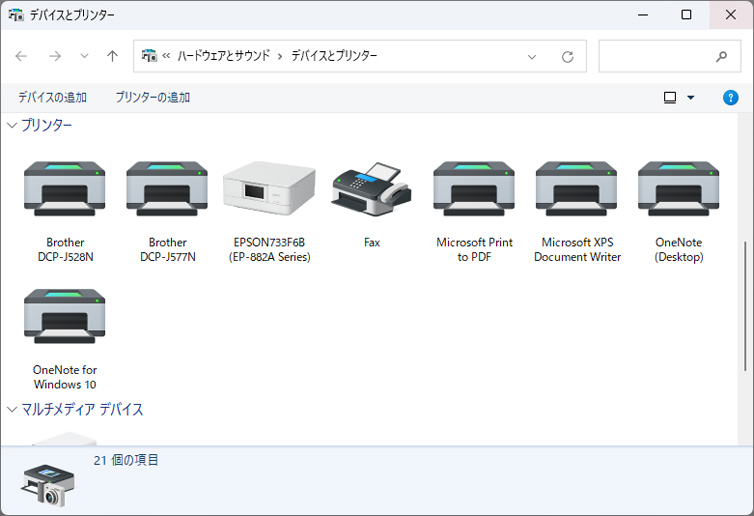754x516 pixels.
Task: Click the Fax label text
Action: pos(372,242)
